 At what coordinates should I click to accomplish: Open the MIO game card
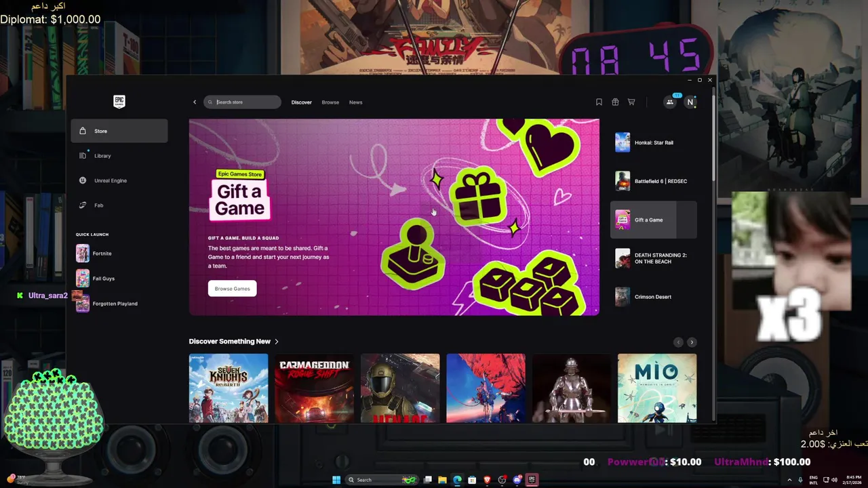[x=657, y=388]
